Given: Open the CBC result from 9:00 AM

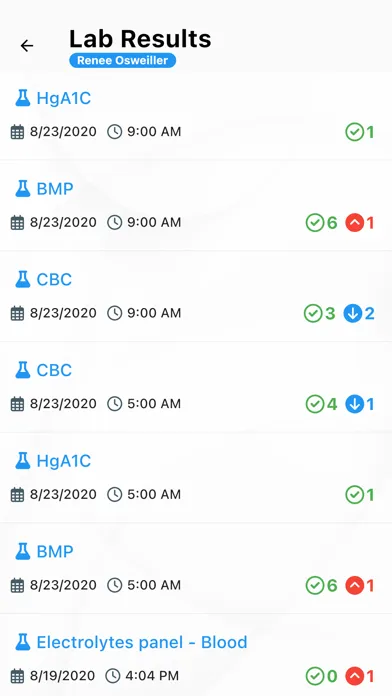Looking at the screenshot, I should 196,297.
